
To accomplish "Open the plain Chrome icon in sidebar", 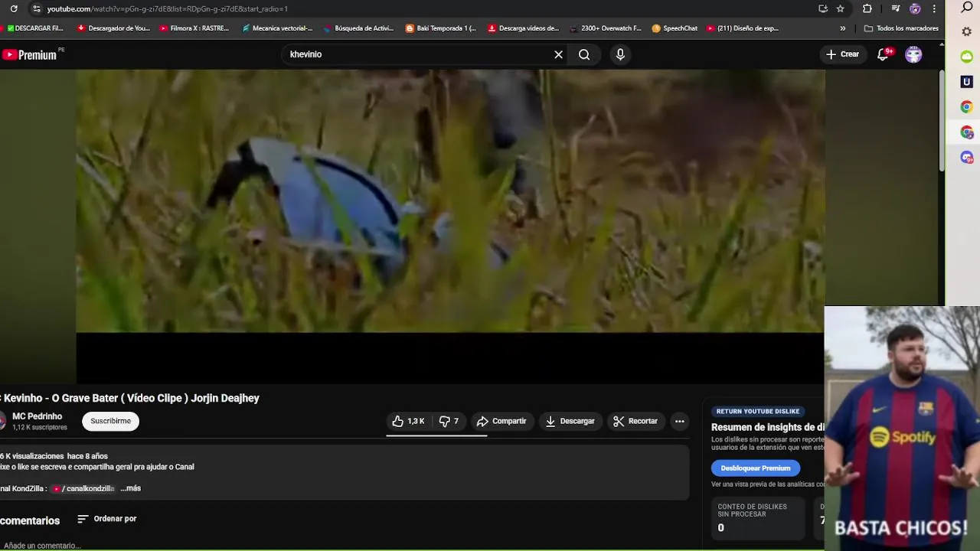I will click(967, 107).
